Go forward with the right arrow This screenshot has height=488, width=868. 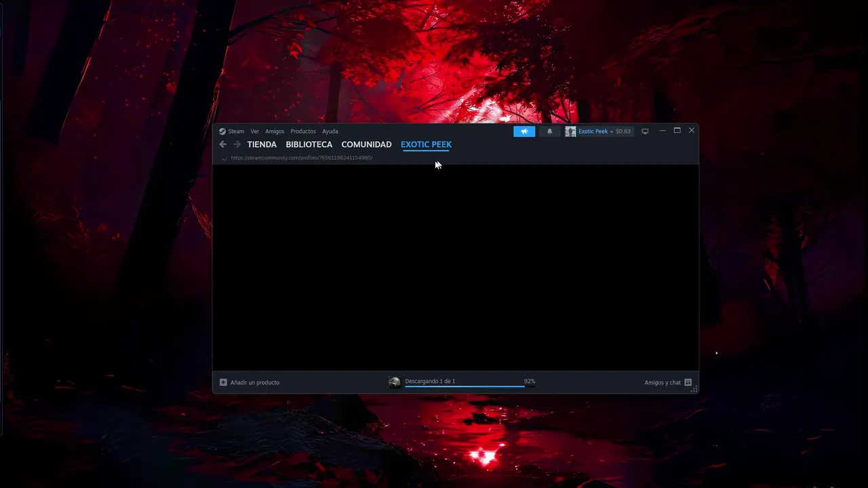(237, 144)
